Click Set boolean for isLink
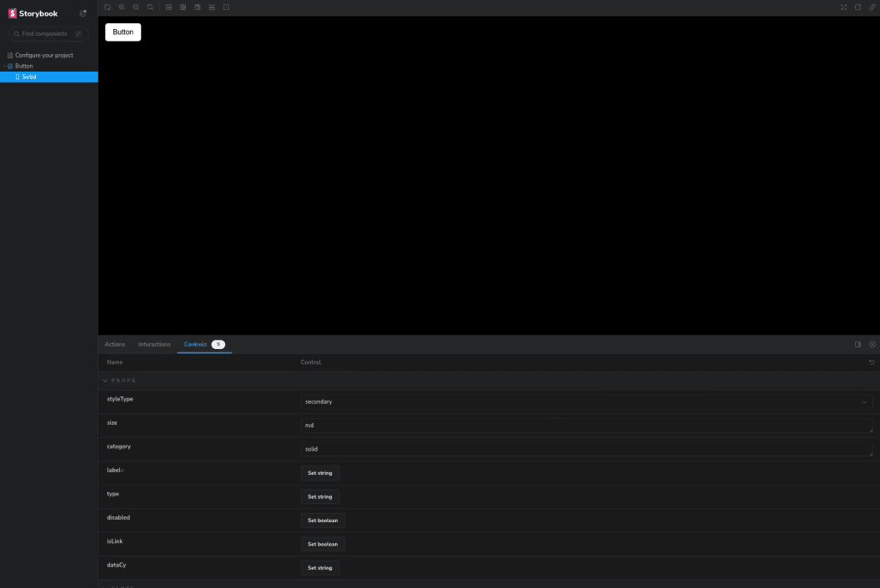The height and width of the screenshot is (588, 880). (x=322, y=544)
